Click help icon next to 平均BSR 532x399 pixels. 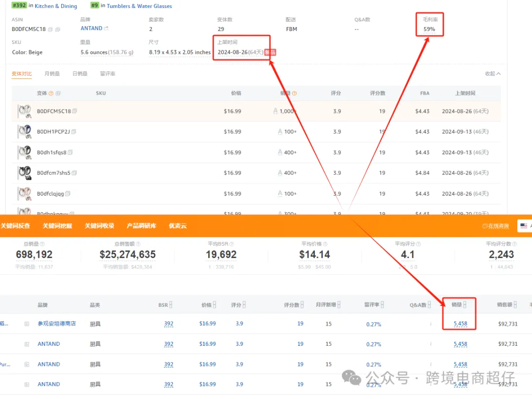(x=232, y=244)
